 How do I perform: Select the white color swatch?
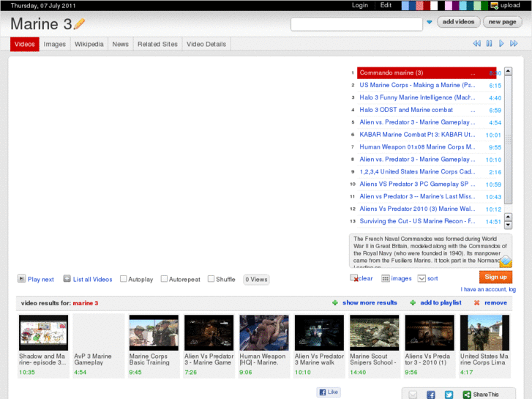[434, 5]
